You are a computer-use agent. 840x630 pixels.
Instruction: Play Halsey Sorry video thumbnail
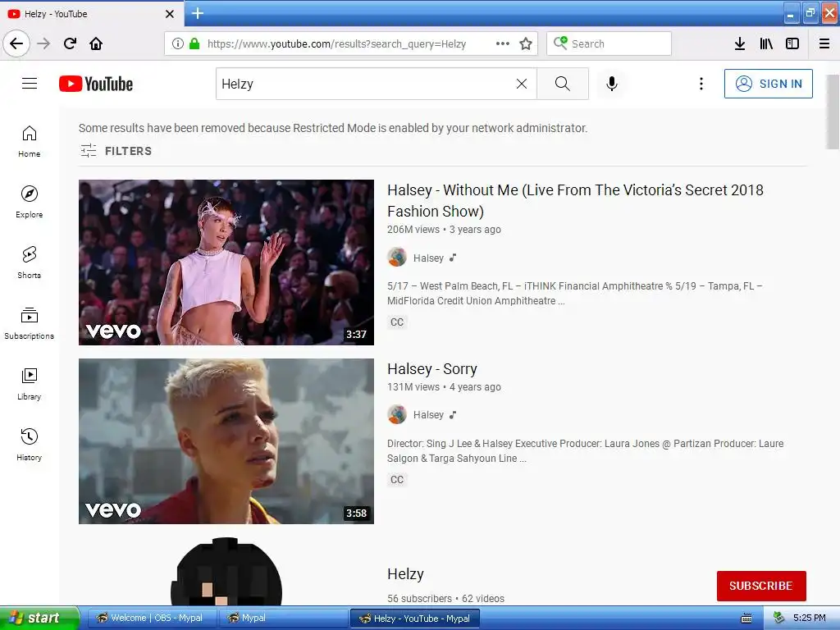click(x=226, y=441)
